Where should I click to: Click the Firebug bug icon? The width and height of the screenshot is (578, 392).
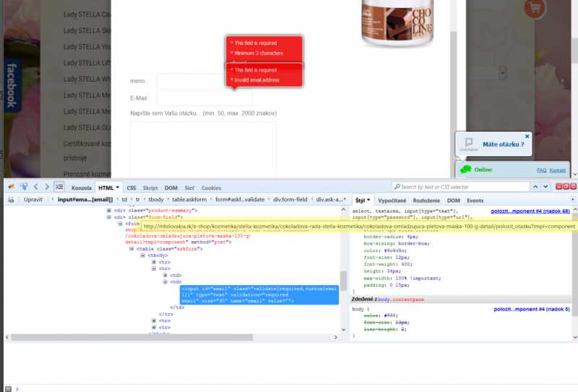(x=10, y=187)
